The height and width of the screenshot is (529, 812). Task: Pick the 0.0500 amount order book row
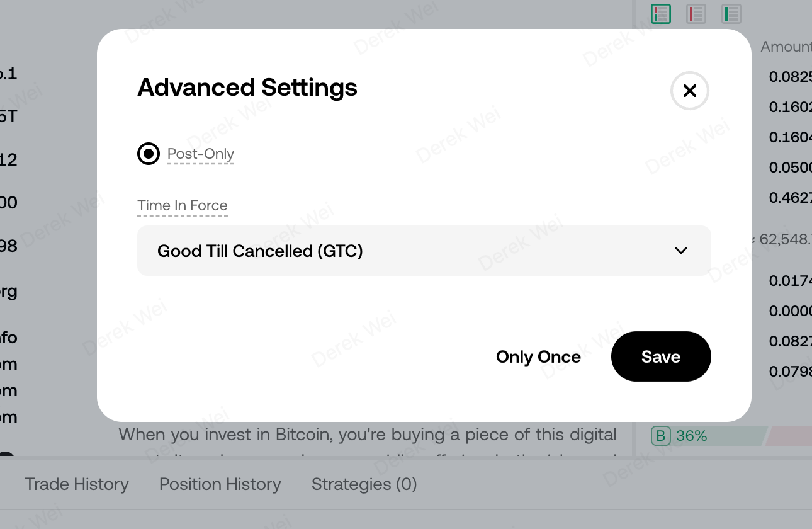tap(790, 168)
